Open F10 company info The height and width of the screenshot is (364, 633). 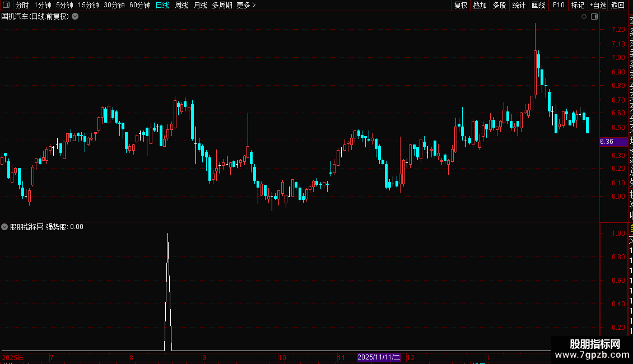558,5
